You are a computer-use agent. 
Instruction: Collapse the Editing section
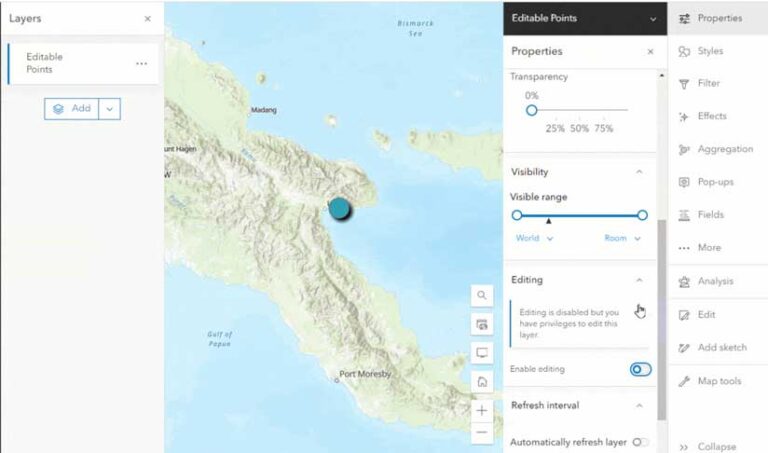click(639, 280)
